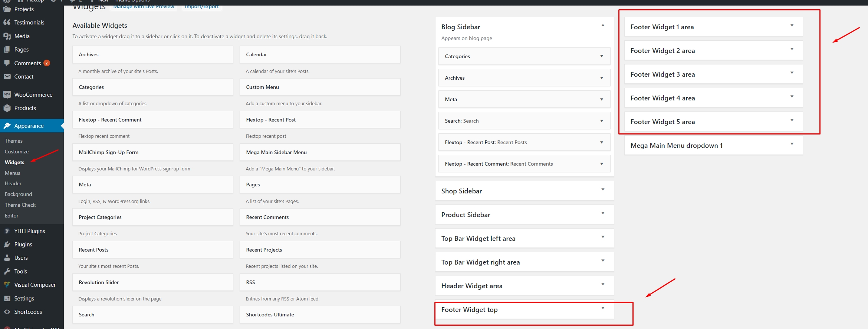
Task: Select the Search available widget
Action: coord(153,315)
